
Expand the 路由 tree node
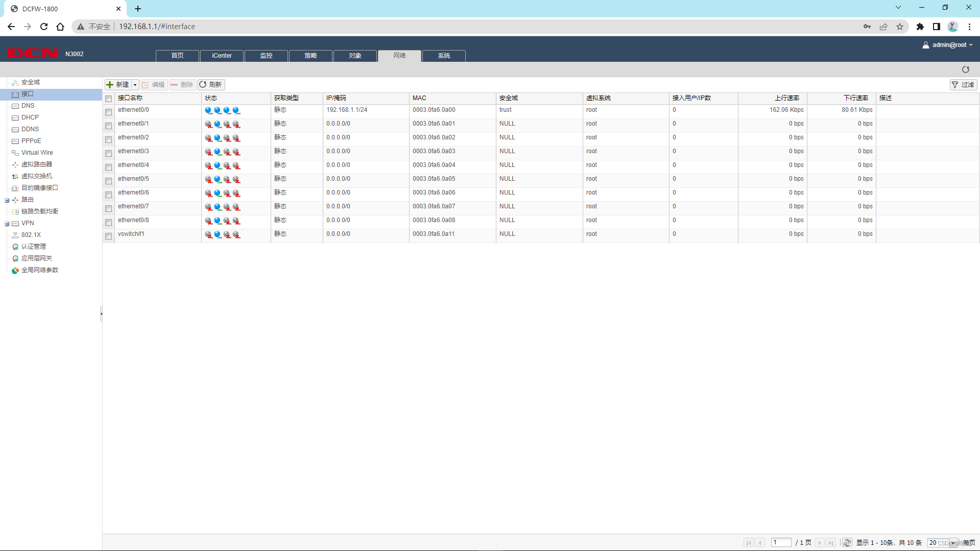[x=7, y=200]
